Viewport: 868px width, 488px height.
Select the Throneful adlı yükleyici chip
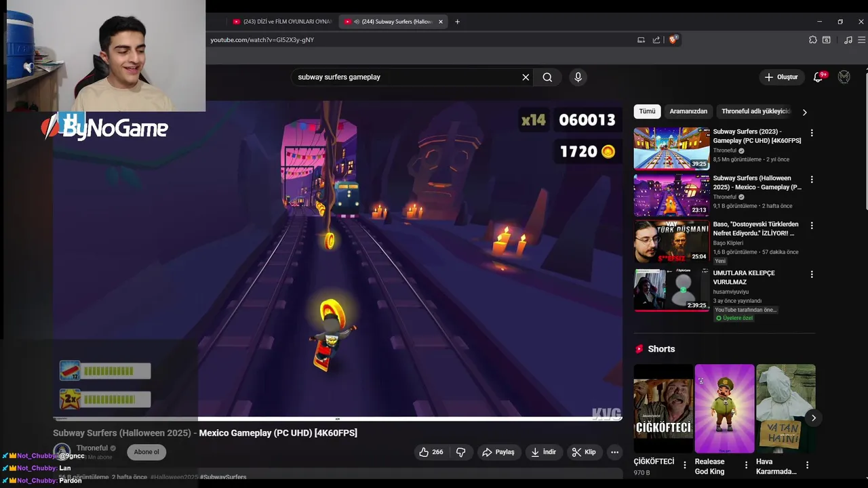point(756,111)
